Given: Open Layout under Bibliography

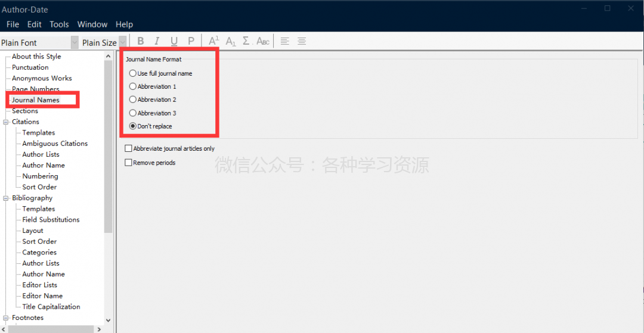Looking at the screenshot, I should point(33,231).
